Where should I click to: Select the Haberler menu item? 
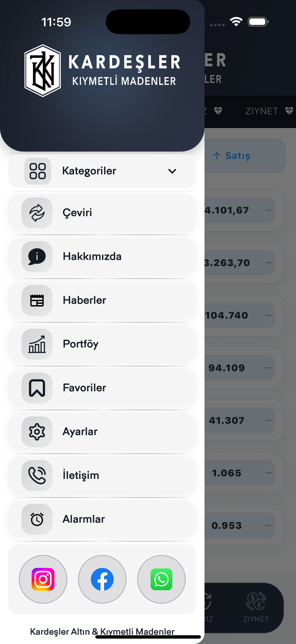[x=102, y=300]
